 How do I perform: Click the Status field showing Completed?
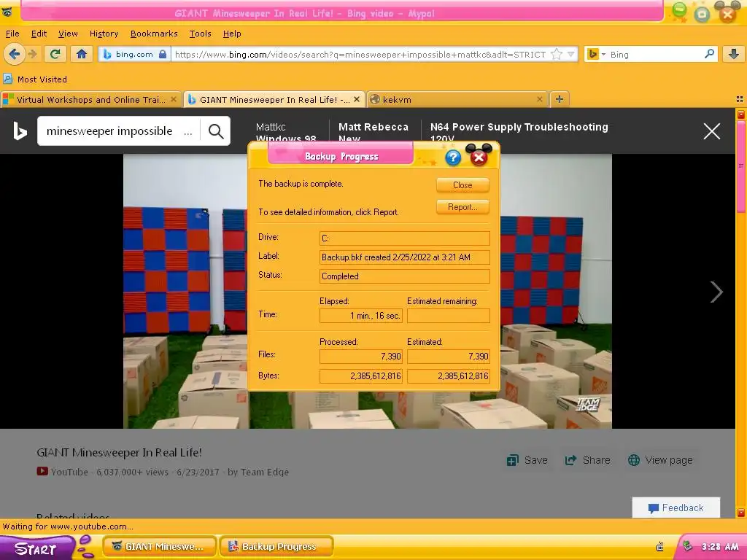click(404, 276)
